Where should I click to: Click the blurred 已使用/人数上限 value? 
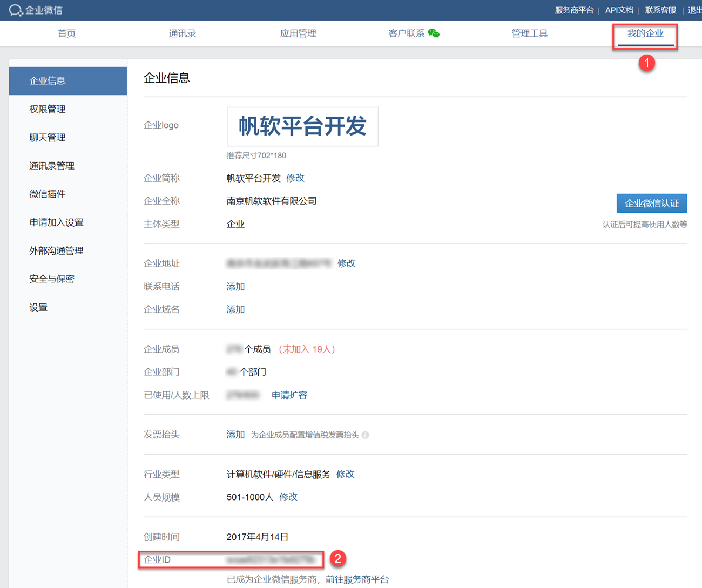point(243,395)
